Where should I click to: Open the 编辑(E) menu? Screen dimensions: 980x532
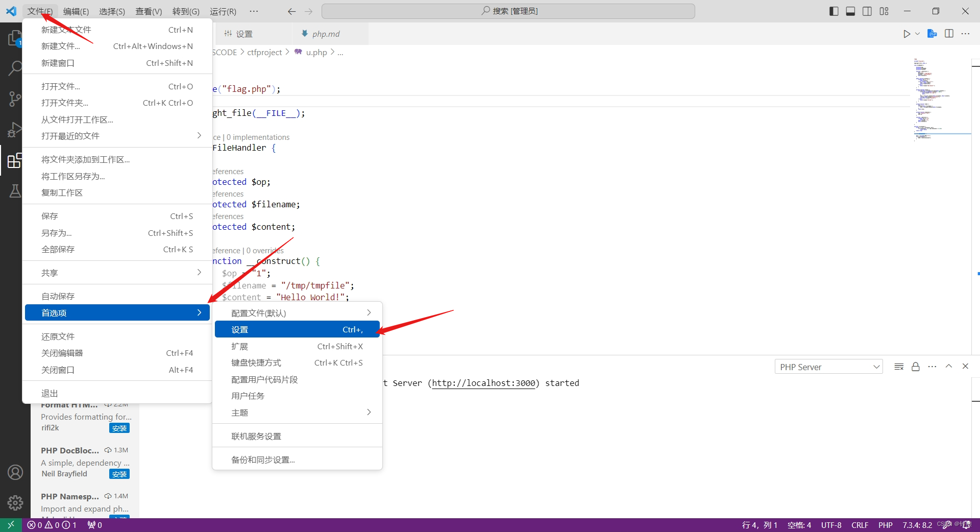point(76,11)
